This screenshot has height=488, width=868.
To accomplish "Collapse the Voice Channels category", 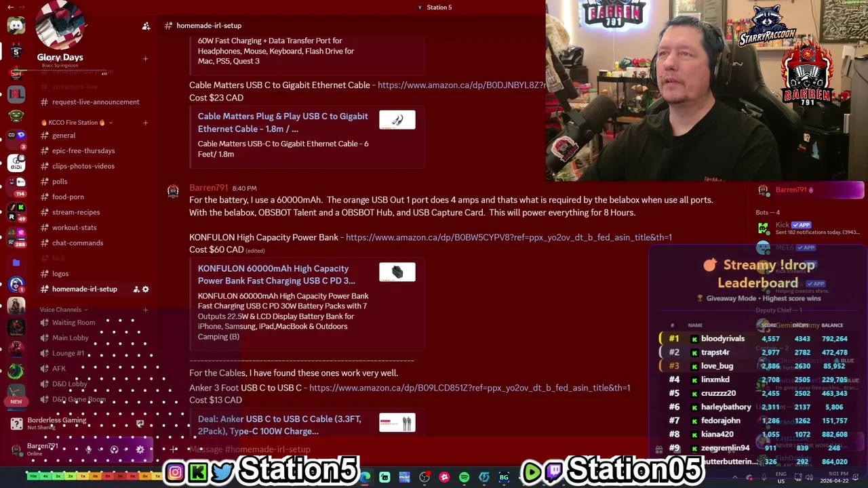I will coord(64,310).
